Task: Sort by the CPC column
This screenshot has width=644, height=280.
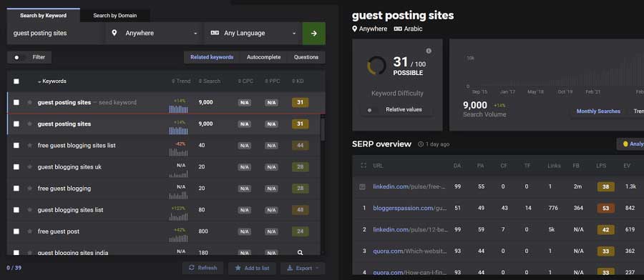Action: (x=245, y=81)
